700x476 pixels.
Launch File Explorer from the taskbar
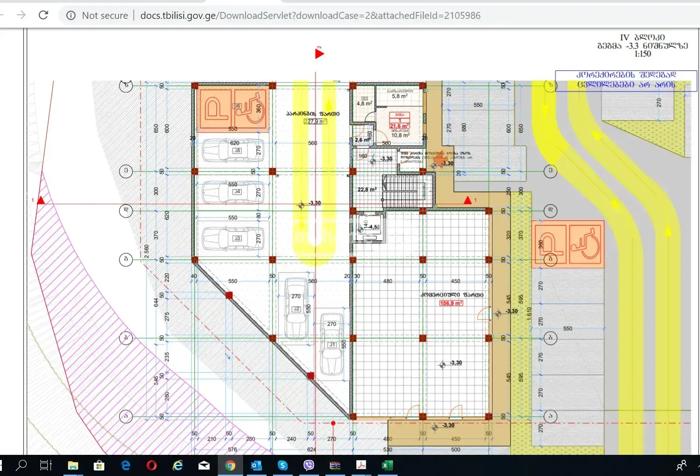pyautogui.click(x=73, y=466)
